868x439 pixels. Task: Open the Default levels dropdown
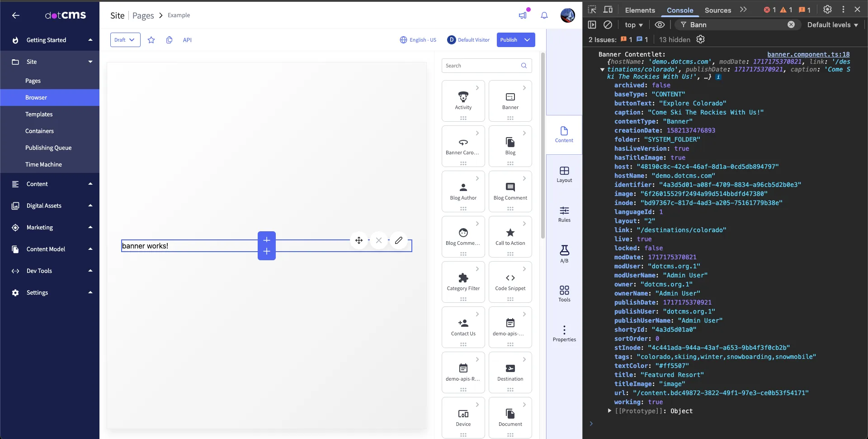tap(832, 25)
